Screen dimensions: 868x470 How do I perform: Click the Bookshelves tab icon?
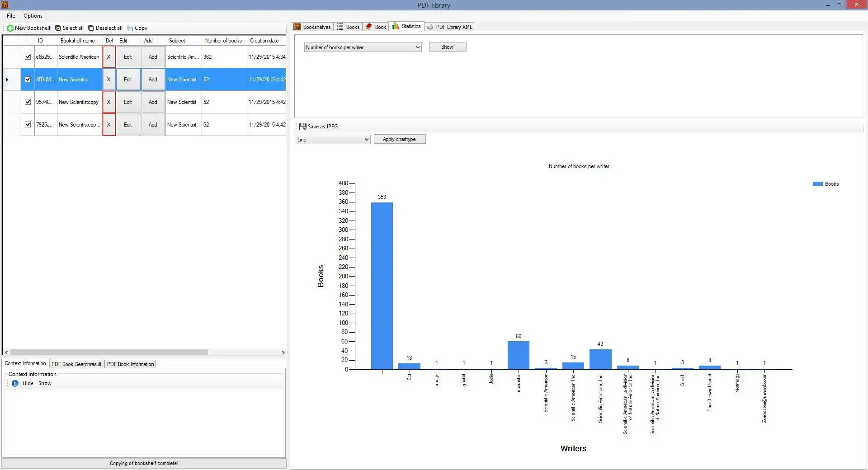point(297,27)
